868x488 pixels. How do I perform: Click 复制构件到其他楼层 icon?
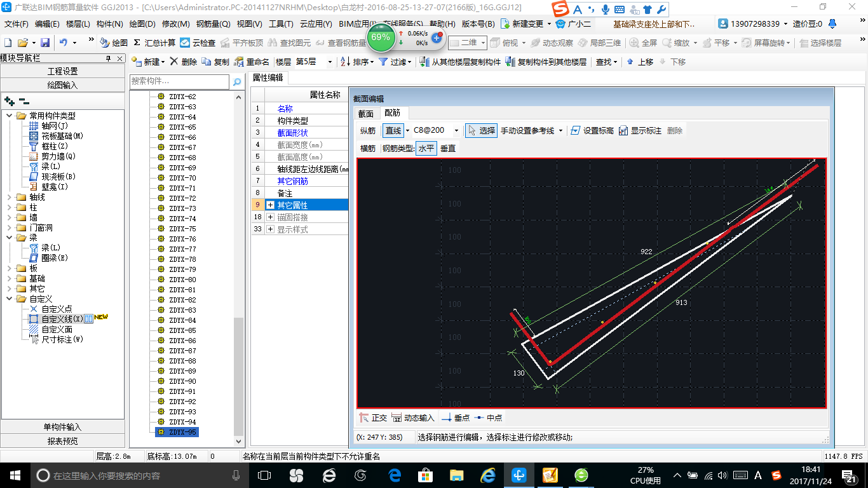[x=510, y=62]
